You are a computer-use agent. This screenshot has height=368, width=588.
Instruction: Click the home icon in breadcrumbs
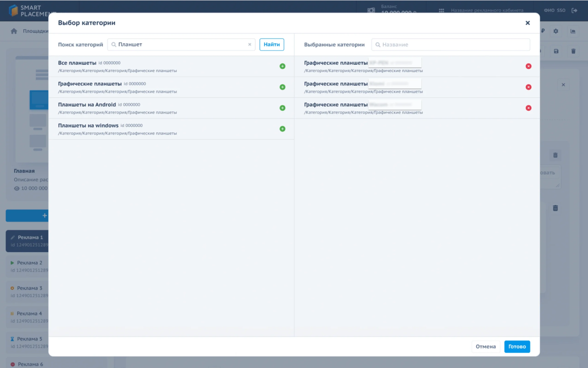click(x=14, y=31)
